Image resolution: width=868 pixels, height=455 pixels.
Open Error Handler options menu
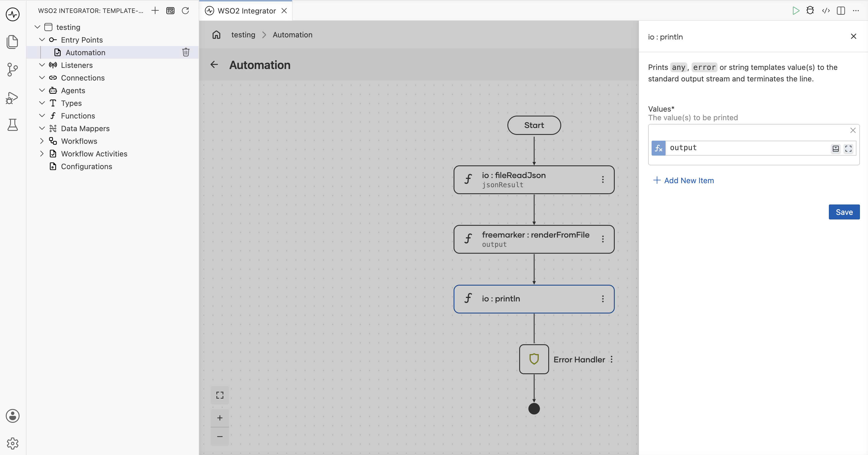(x=612, y=359)
